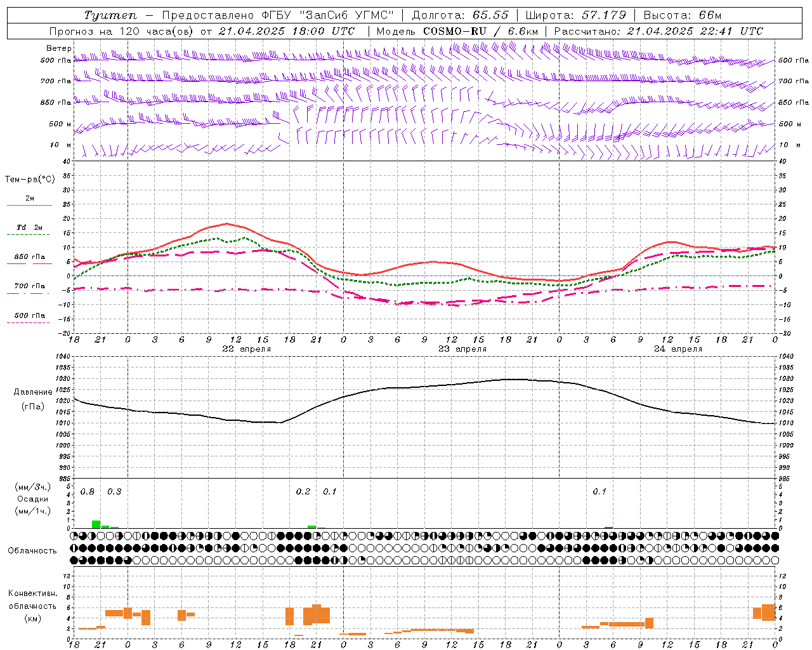
Task: Click the precipitation value "0.2"
Action: (x=303, y=492)
